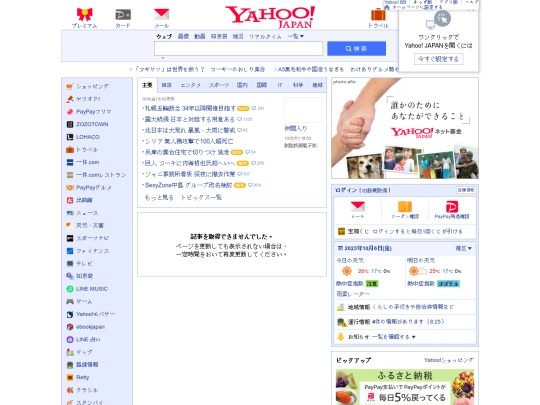Screen dimensions: 540x405
Task: Click the 登録情報 button in login header
Action: tap(466, 190)
